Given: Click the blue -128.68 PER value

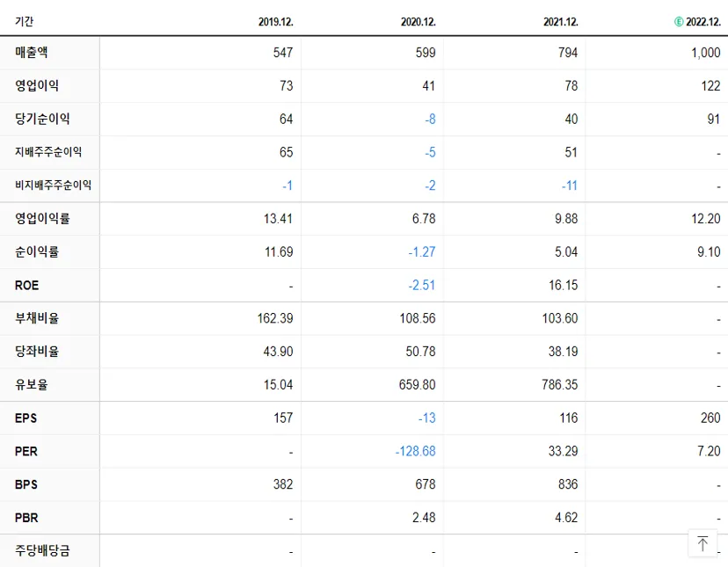Looking at the screenshot, I should pos(416,451).
